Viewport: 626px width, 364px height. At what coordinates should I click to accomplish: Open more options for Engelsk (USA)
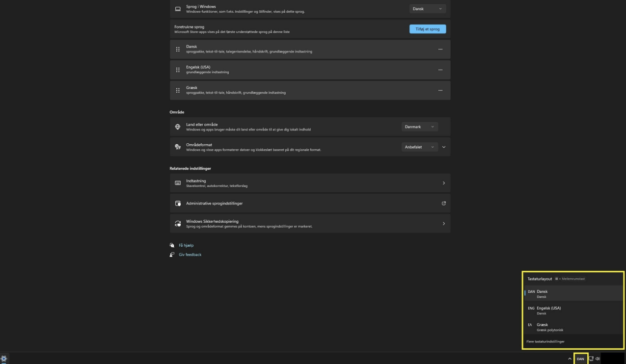point(440,70)
